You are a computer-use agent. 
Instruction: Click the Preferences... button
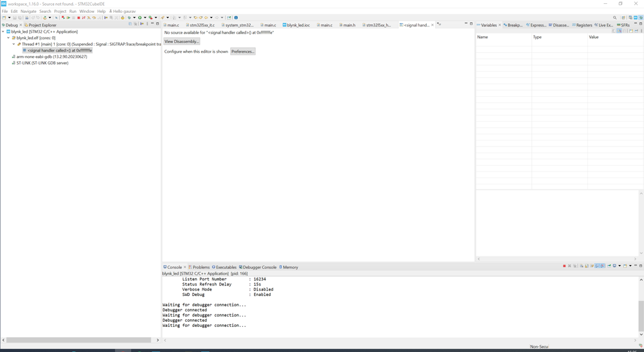243,52
